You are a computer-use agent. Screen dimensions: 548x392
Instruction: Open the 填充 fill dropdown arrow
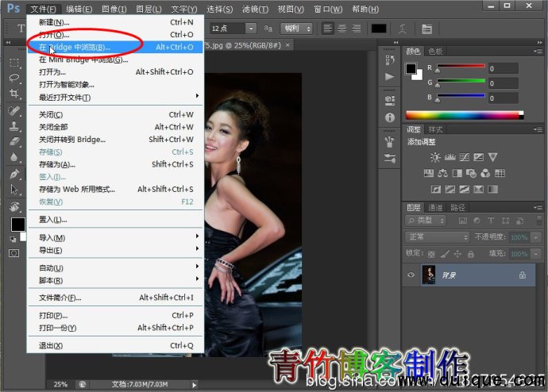click(x=536, y=254)
